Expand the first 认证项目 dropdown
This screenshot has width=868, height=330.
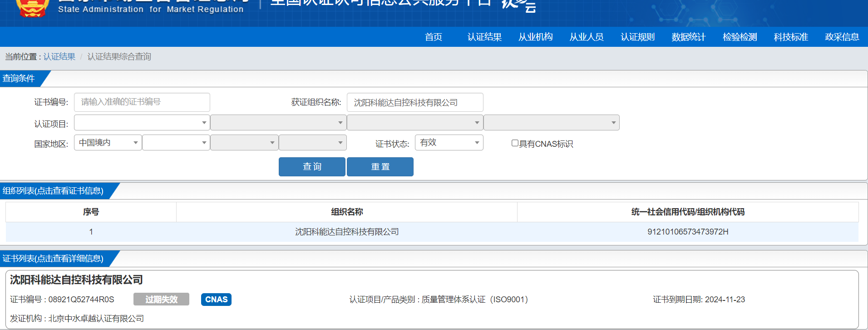(142, 123)
